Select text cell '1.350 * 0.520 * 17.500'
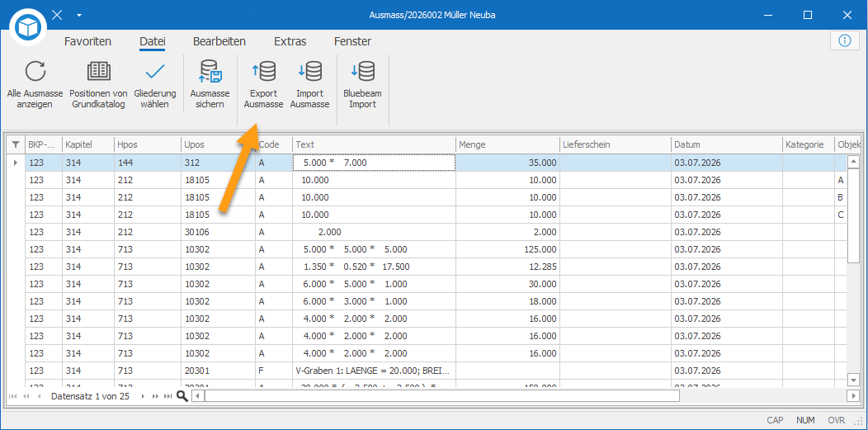Viewport: 868px width, 430px height. pos(374,267)
